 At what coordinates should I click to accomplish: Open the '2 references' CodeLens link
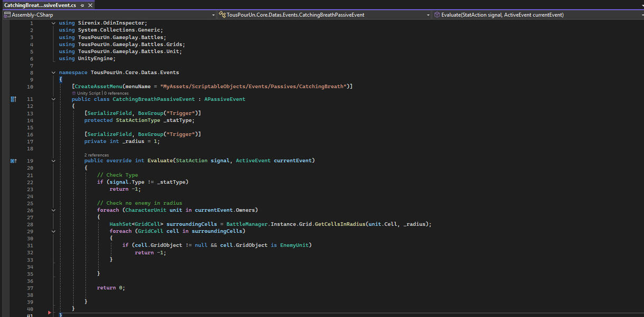(x=97, y=155)
